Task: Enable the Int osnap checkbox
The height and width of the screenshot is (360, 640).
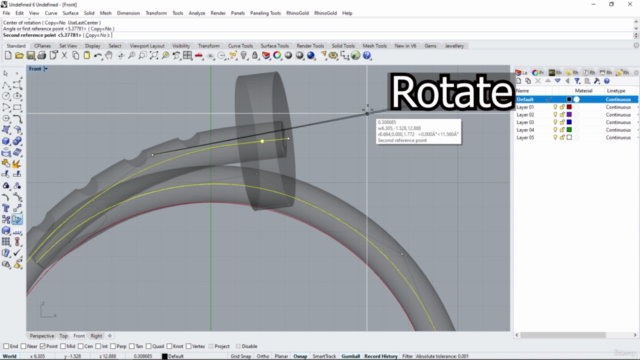Action: tap(98, 346)
